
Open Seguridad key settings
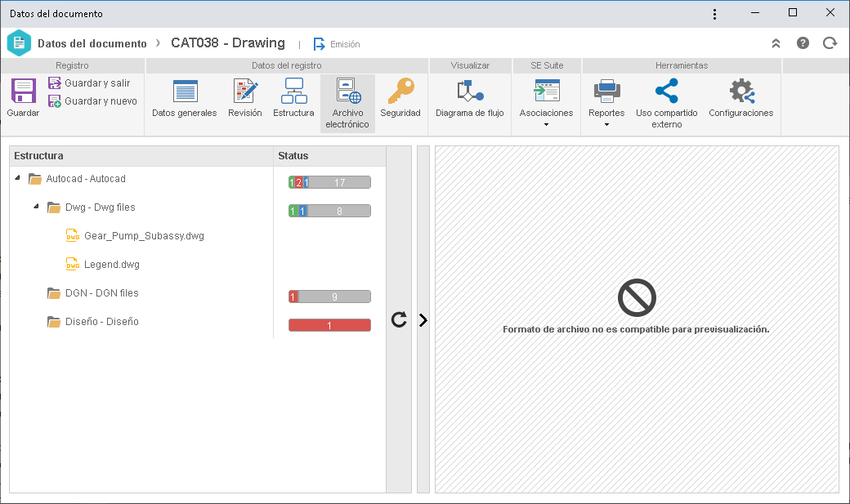pos(400,98)
